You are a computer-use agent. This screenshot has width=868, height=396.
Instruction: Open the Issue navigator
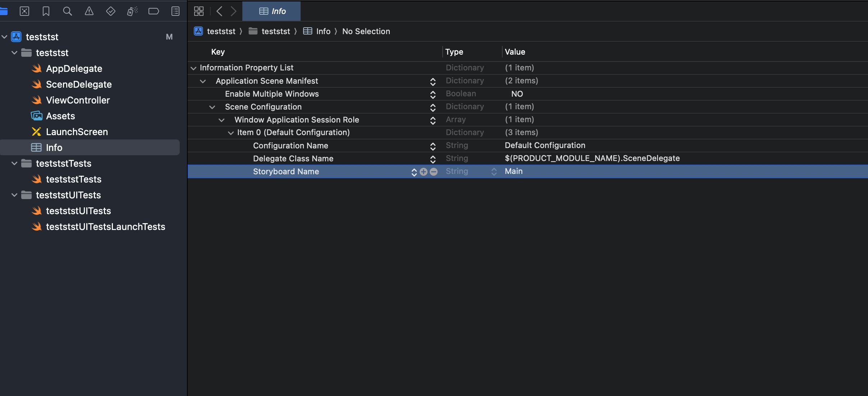89,11
